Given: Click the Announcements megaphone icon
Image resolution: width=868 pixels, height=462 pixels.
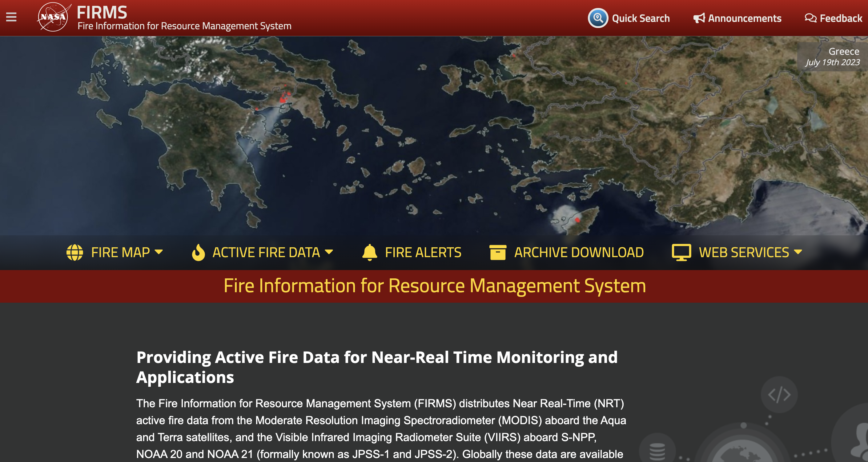Looking at the screenshot, I should click(x=699, y=18).
